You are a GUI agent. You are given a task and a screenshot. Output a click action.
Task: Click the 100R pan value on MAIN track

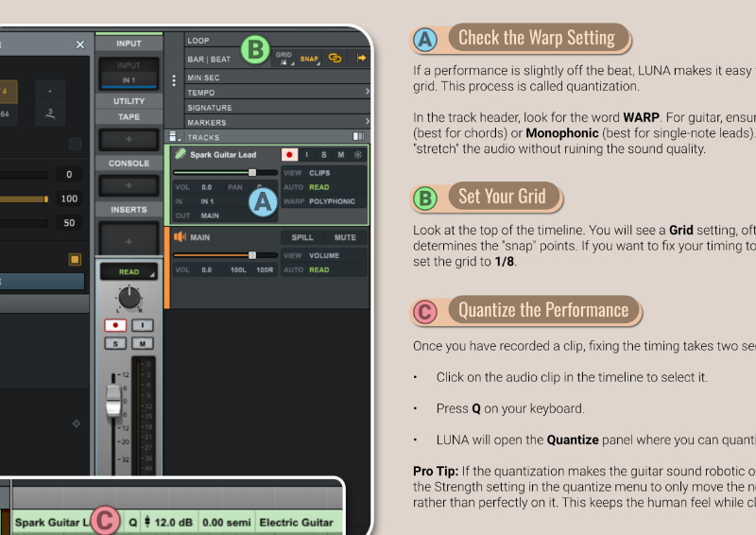265,269
